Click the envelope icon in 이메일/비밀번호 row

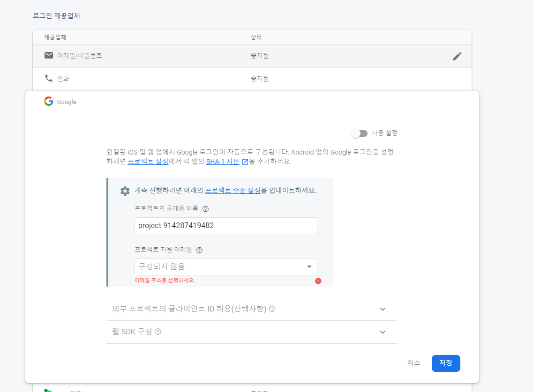[x=49, y=55]
